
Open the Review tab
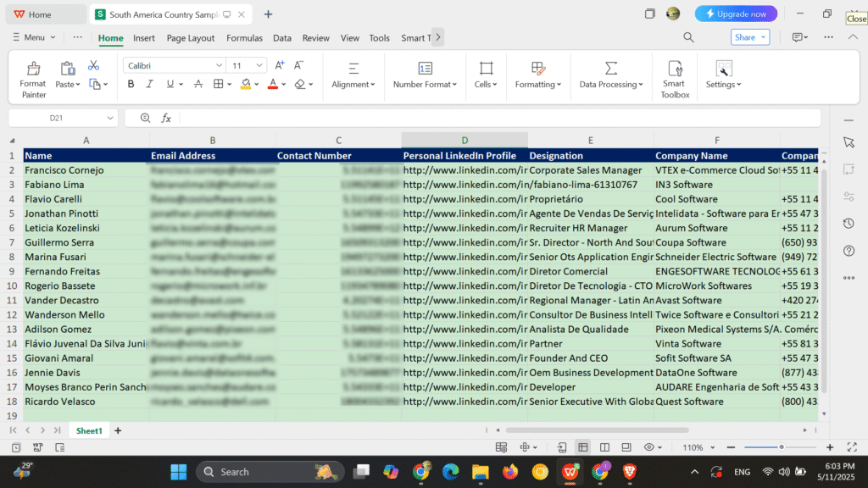pos(315,37)
